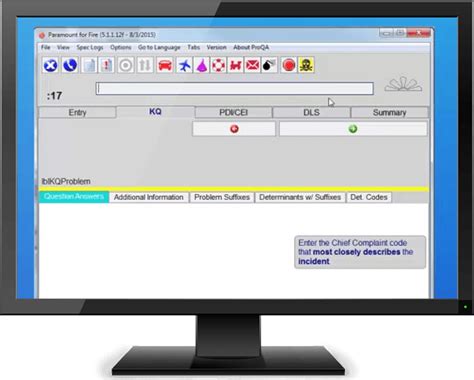Click the Enter the Chief Complaint code hint

tap(360, 252)
